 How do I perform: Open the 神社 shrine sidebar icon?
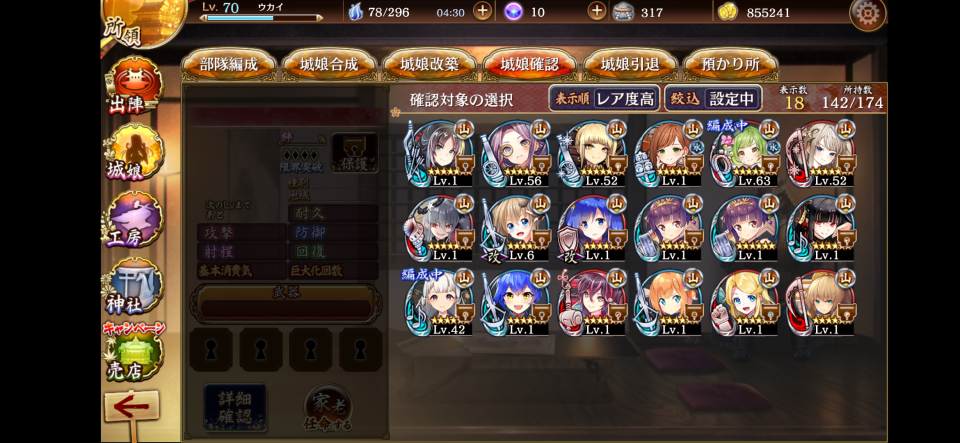[134, 286]
